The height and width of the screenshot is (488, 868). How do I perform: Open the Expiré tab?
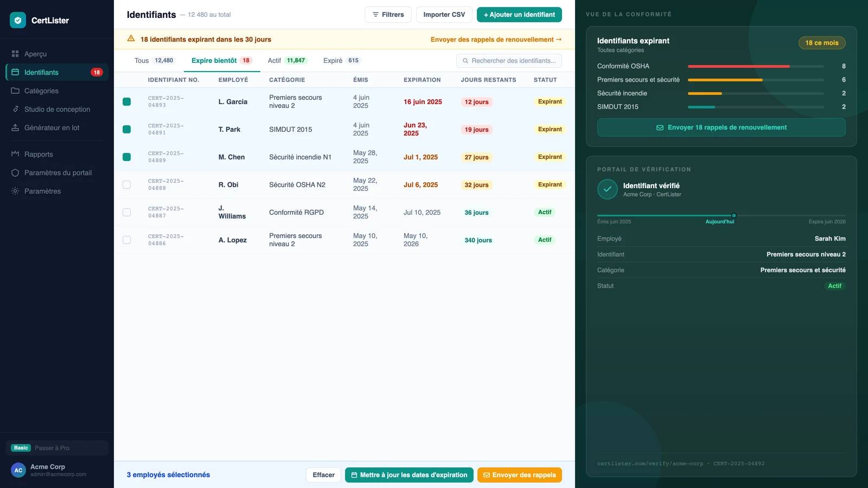(342, 61)
